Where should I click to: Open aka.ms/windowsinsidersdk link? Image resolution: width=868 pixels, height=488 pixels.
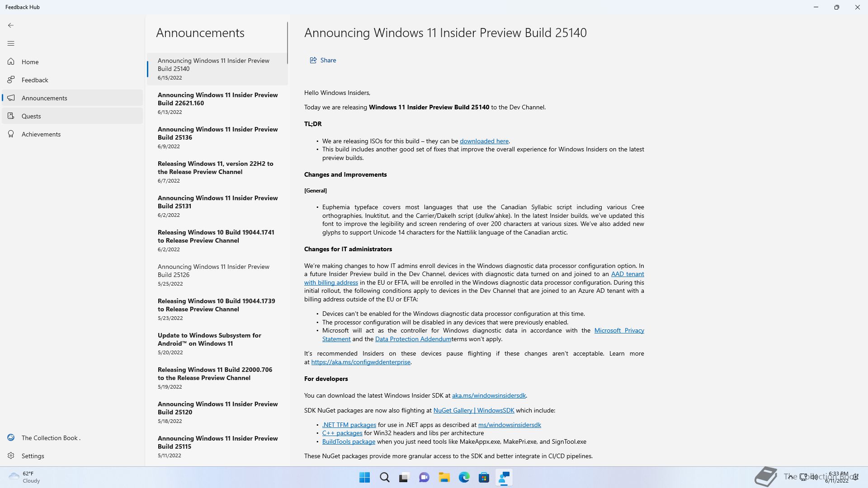pos(489,395)
